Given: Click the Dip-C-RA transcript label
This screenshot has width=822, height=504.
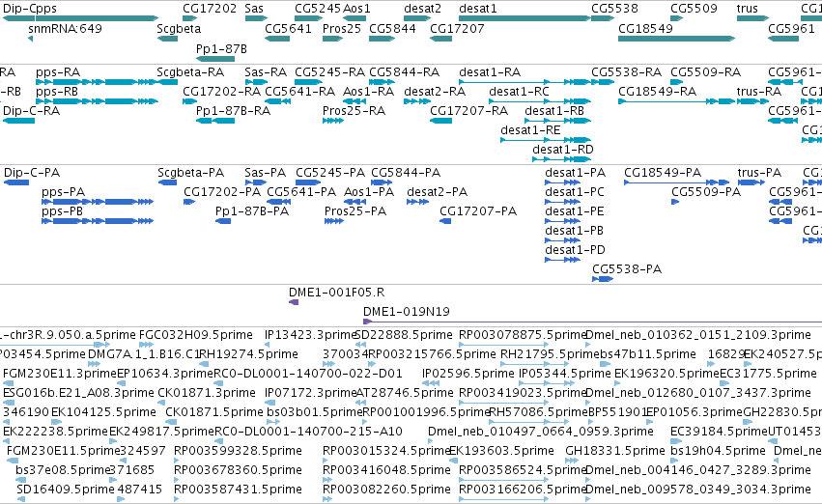Looking at the screenshot, I should coord(32,111).
